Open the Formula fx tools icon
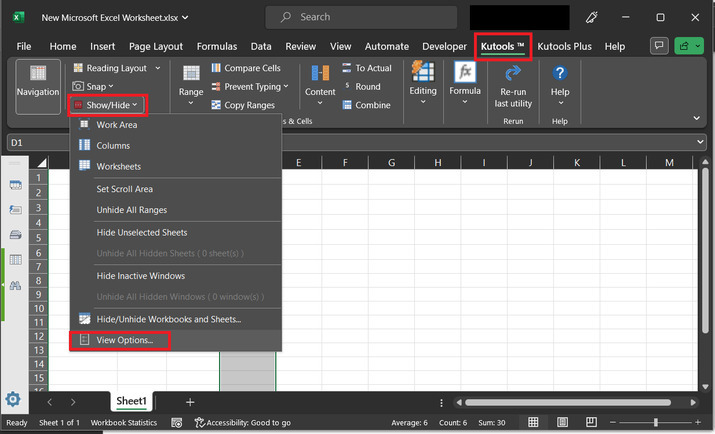The image size is (715, 434). [465, 72]
